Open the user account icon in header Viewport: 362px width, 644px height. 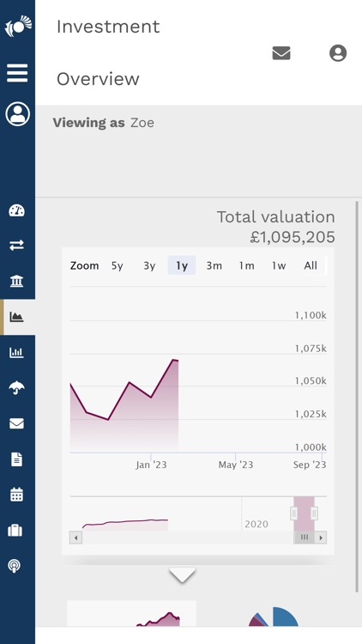pos(338,53)
